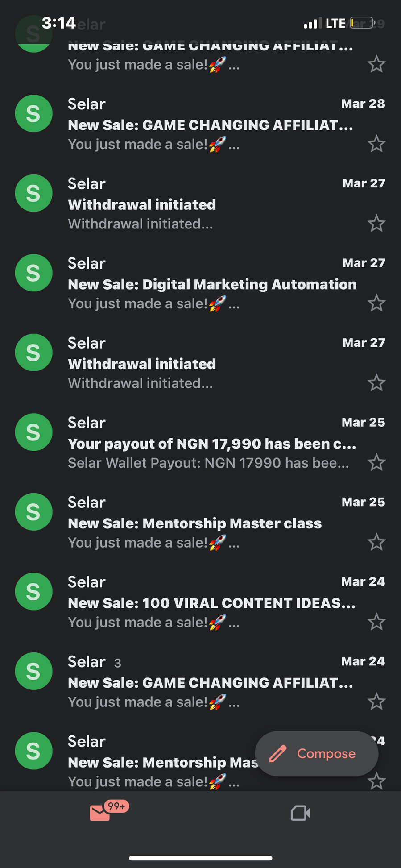Open the NGN 17,990 payout email
Image resolution: width=401 pixels, height=868 pixels.
pyautogui.click(x=212, y=444)
